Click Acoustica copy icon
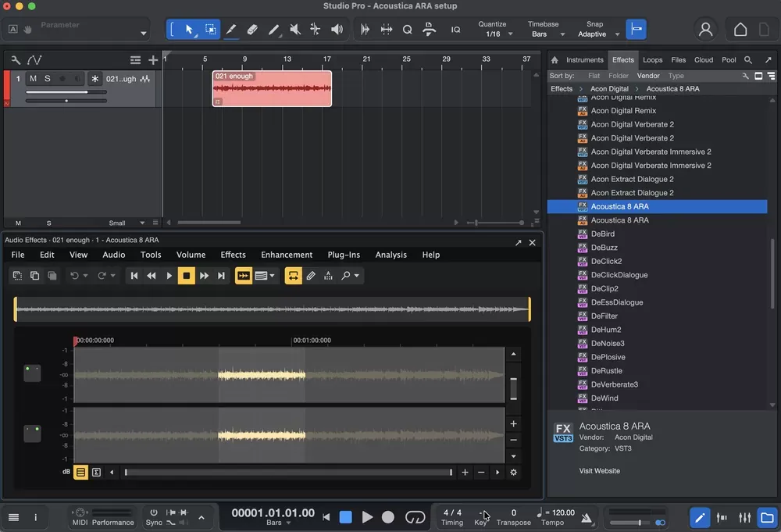The width and height of the screenshot is (781, 532). 35,276
